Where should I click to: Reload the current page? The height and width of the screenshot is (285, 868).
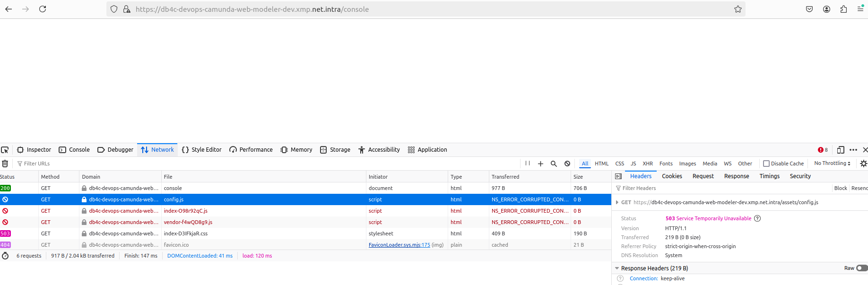click(43, 9)
